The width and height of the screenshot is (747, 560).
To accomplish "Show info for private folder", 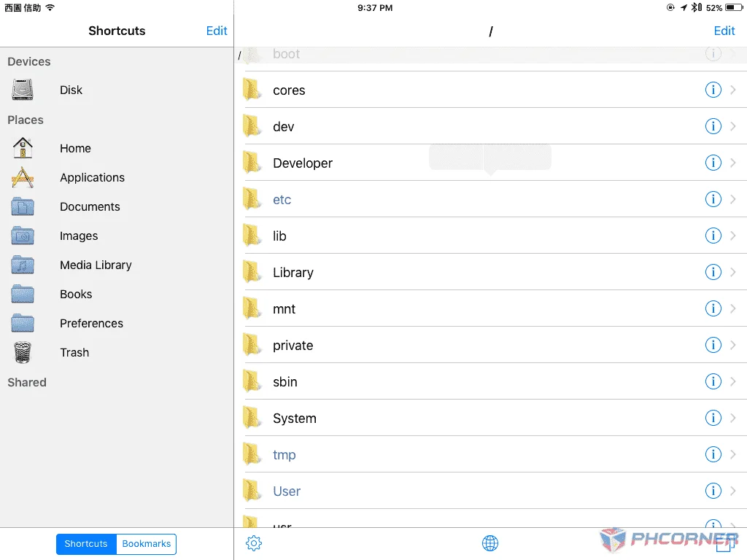I will click(x=713, y=345).
